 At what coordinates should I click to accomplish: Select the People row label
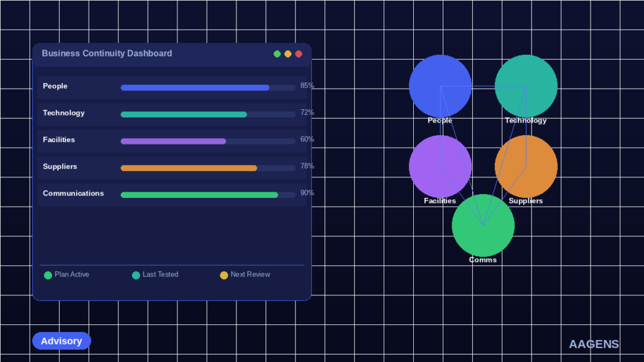(55, 86)
